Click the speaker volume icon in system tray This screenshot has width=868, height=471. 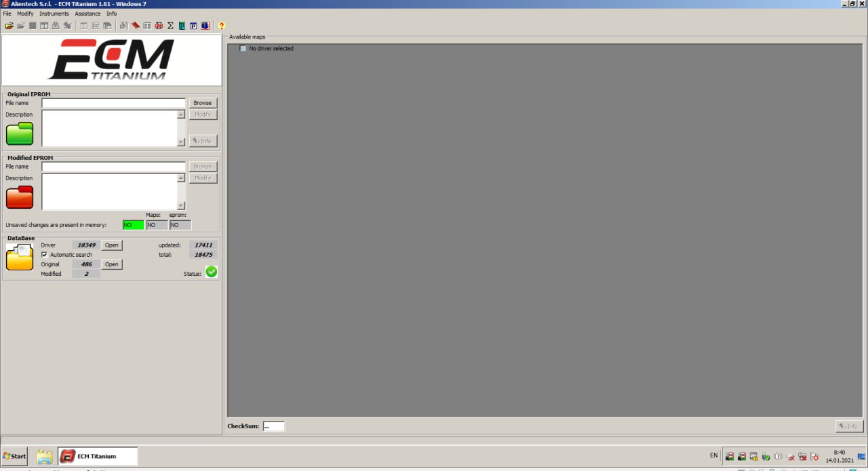(778, 456)
